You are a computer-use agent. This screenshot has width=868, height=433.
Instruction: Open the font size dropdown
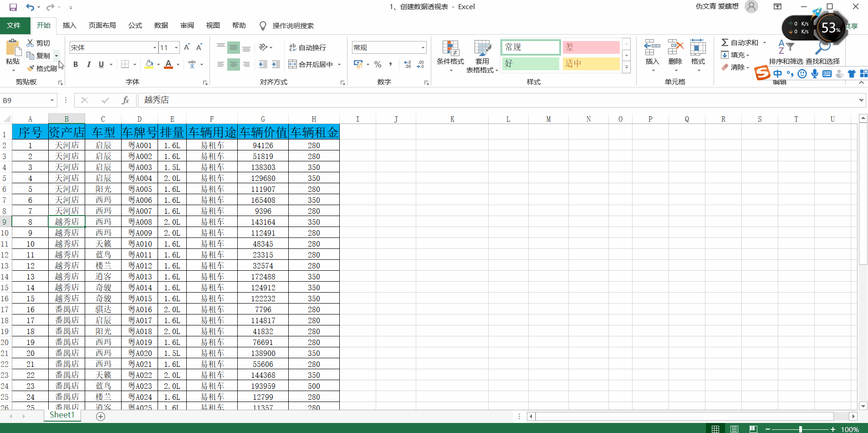[x=176, y=47]
